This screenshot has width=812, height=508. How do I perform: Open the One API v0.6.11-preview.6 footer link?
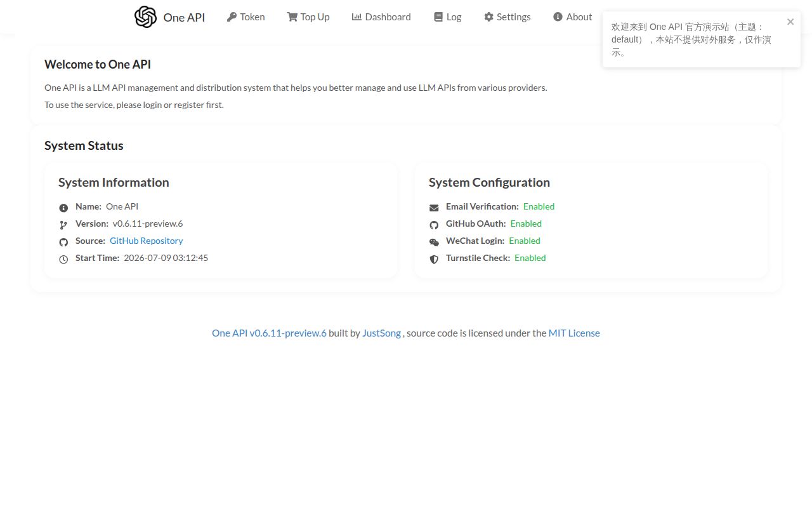(269, 333)
